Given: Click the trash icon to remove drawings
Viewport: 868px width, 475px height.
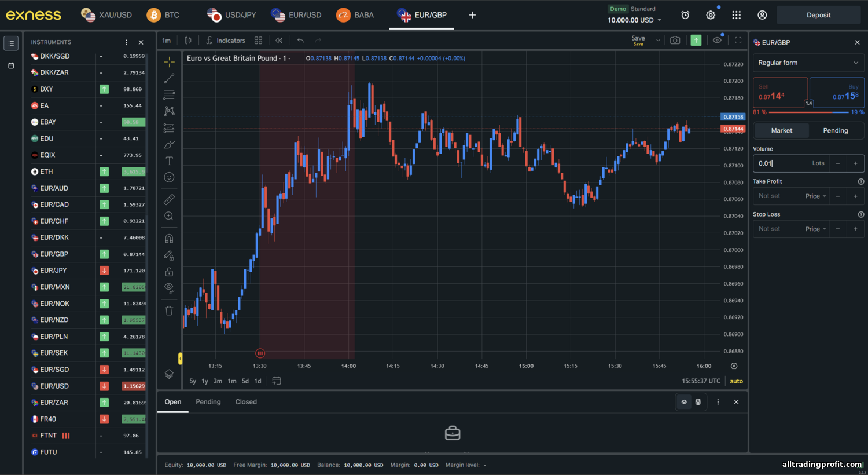Looking at the screenshot, I should 169,310.
